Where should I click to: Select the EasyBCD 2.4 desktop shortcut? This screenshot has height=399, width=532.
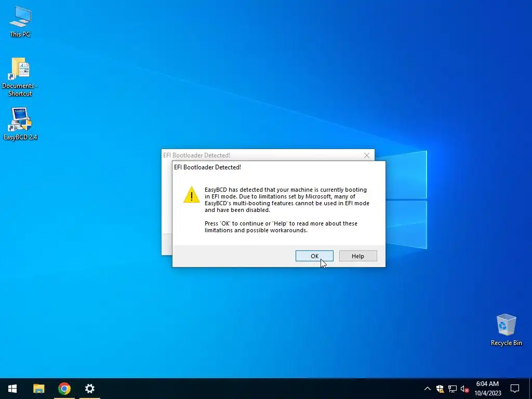[x=20, y=124]
